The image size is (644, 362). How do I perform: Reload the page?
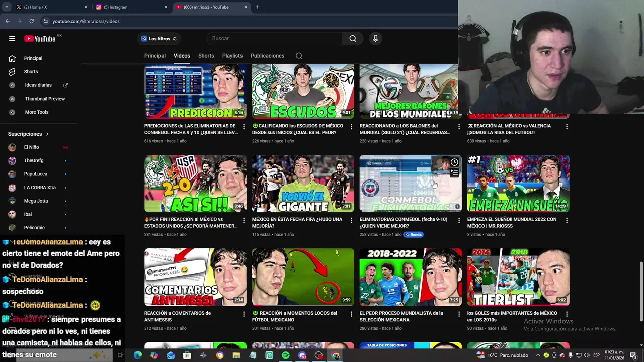[x=31, y=21]
